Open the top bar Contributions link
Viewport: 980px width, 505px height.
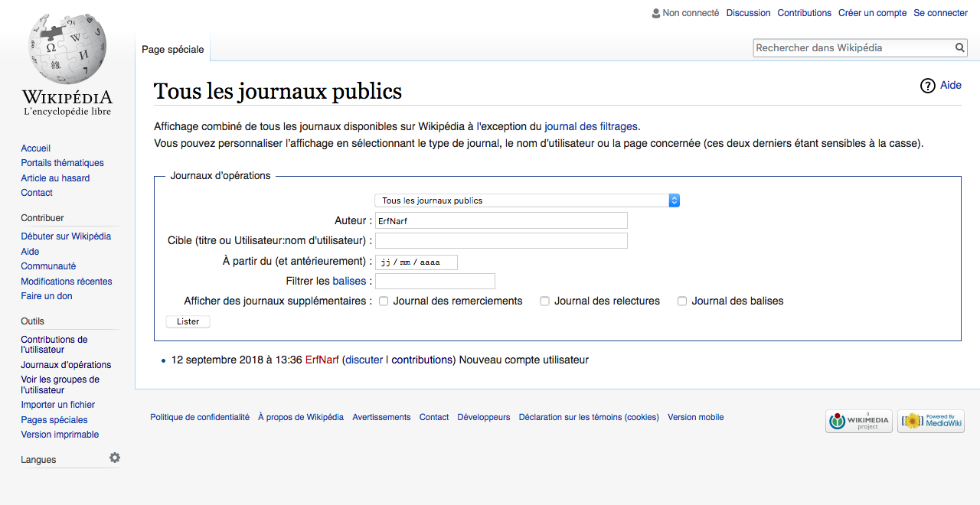click(804, 13)
